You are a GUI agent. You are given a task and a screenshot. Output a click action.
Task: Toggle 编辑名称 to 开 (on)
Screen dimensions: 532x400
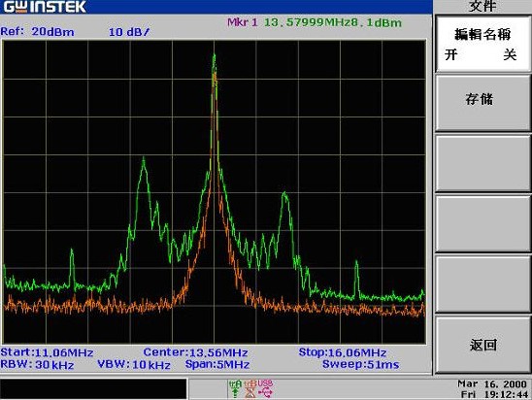pyautogui.click(x=451, y=54)
